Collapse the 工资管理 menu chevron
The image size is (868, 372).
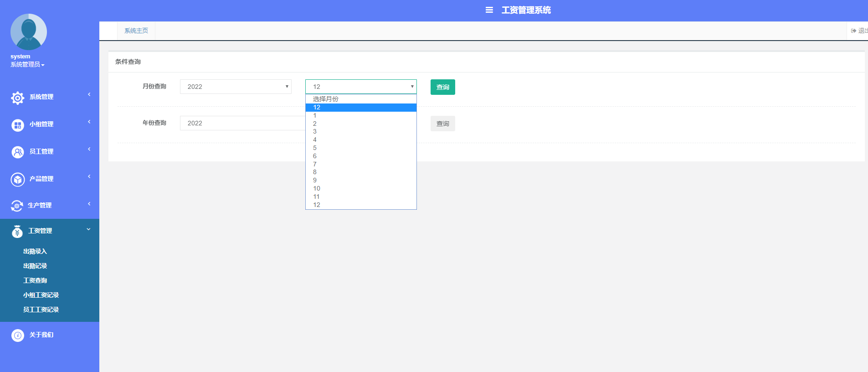(88, 229)
